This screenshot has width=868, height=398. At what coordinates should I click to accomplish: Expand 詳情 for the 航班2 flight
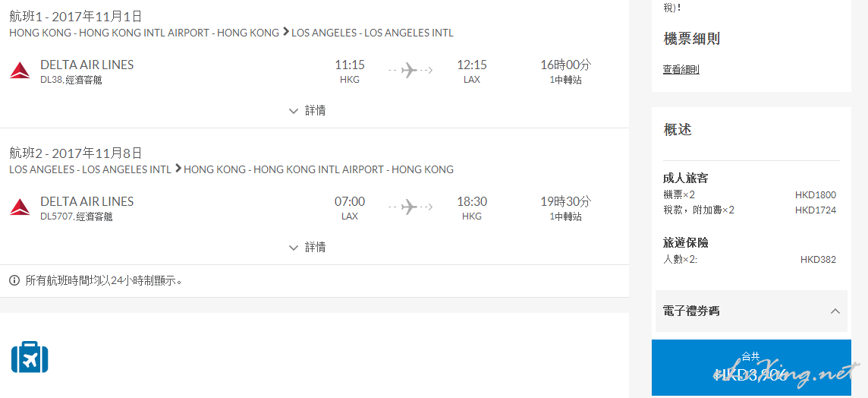[307, 248]
